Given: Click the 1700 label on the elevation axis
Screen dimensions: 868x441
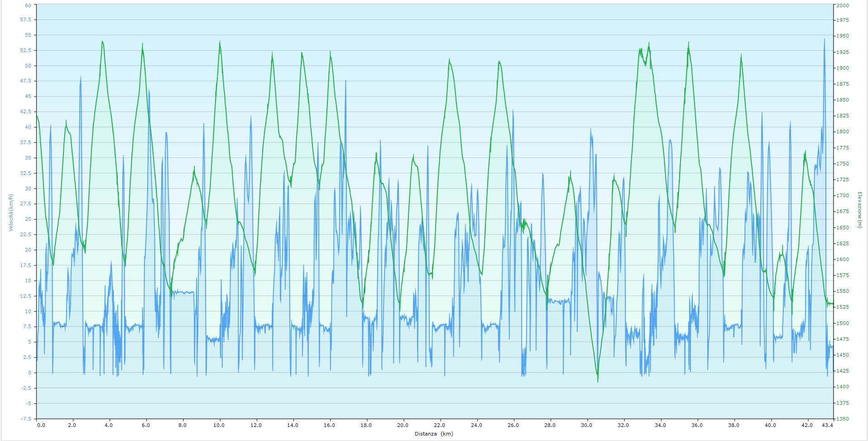Looking at the screenshot, I should (x=843, y=196).
